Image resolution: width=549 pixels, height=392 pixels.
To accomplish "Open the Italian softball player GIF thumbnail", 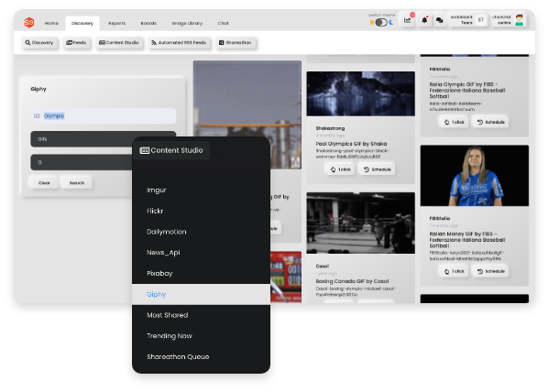I will coord(475,176).
